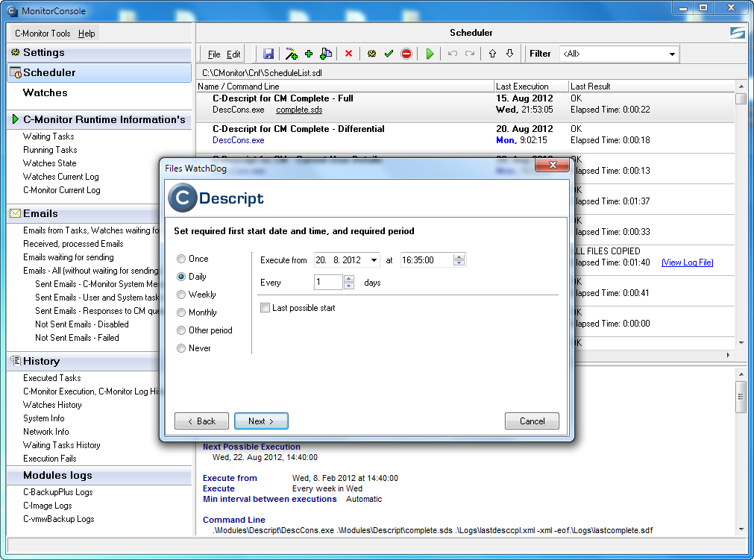The image size is (754, 560).
Task: Click the green checkmark enable task icon
Action: click(389, 54)
